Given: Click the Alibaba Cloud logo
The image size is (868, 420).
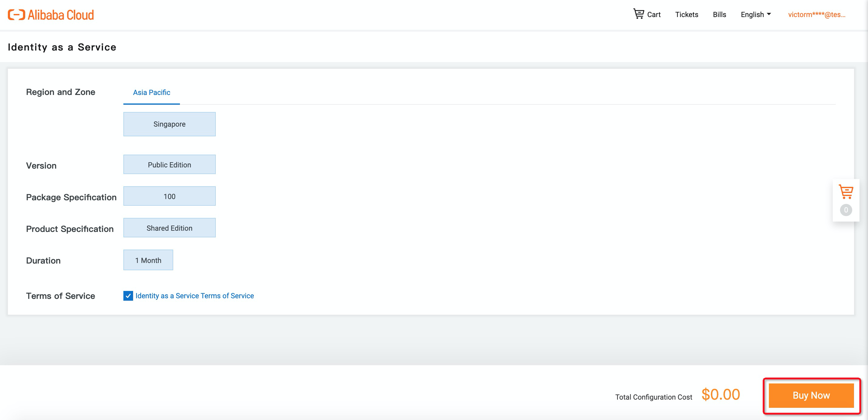Looking at the screenshot, I should pyautogui.click(x=51, y=15).
